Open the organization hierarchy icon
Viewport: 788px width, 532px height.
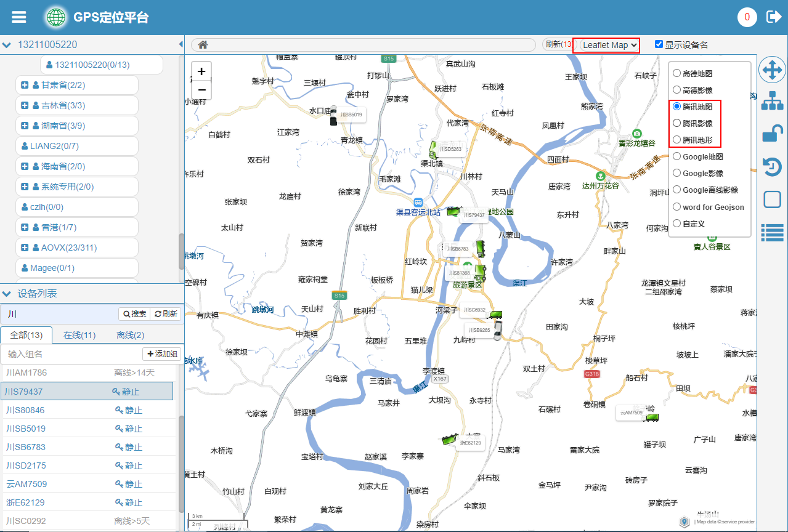(772, 101)
